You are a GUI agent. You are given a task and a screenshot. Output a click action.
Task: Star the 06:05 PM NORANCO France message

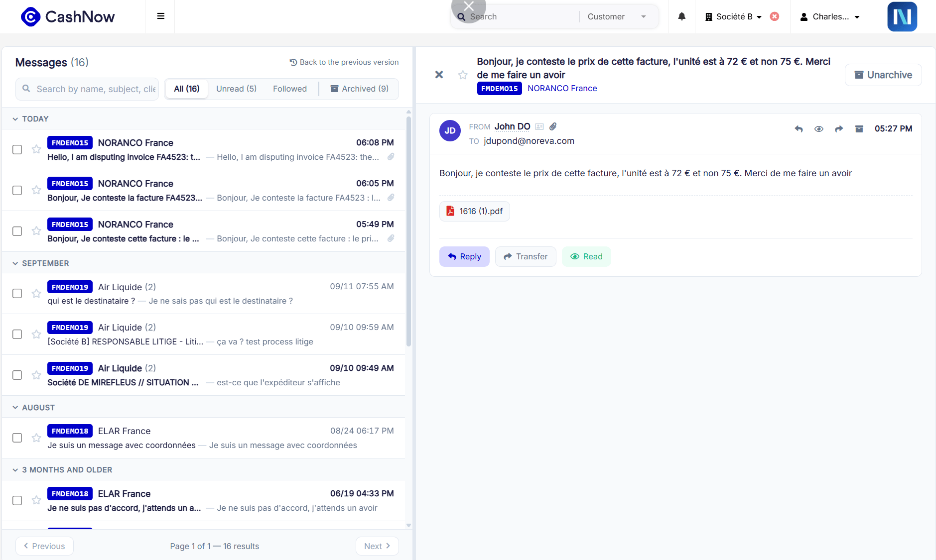click(36, 190)
